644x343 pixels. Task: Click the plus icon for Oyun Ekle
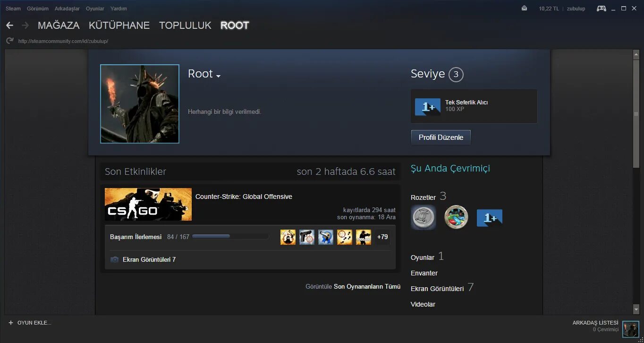click(11, 323)
